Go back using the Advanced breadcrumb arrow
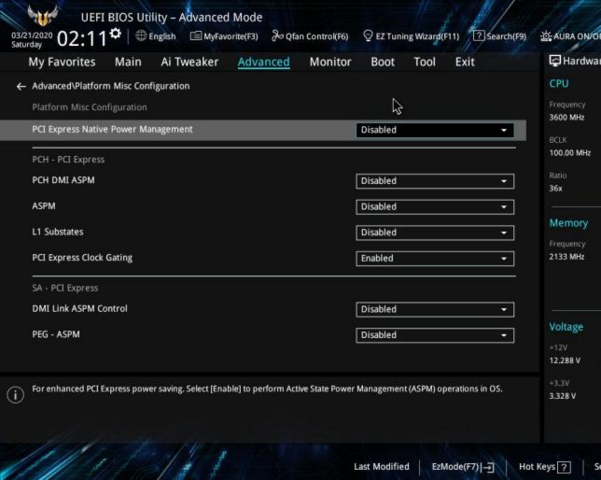Viewport: 601px width, 480px height. tap(21, 87)
